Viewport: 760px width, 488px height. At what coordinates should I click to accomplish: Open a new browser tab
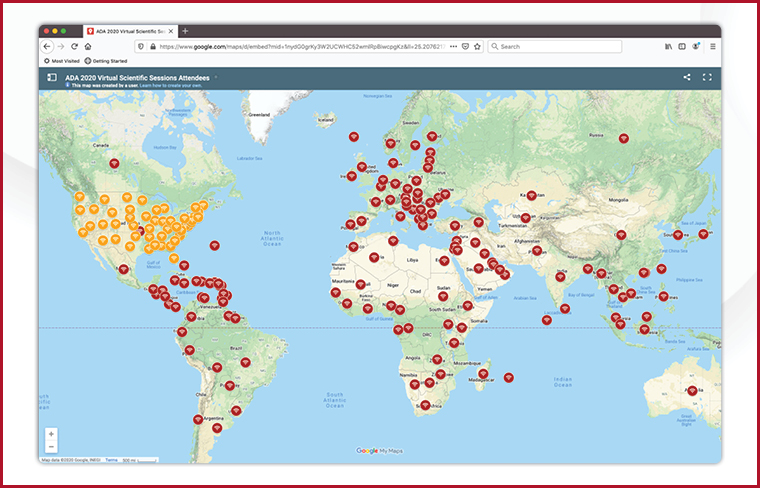coord(185,31)
